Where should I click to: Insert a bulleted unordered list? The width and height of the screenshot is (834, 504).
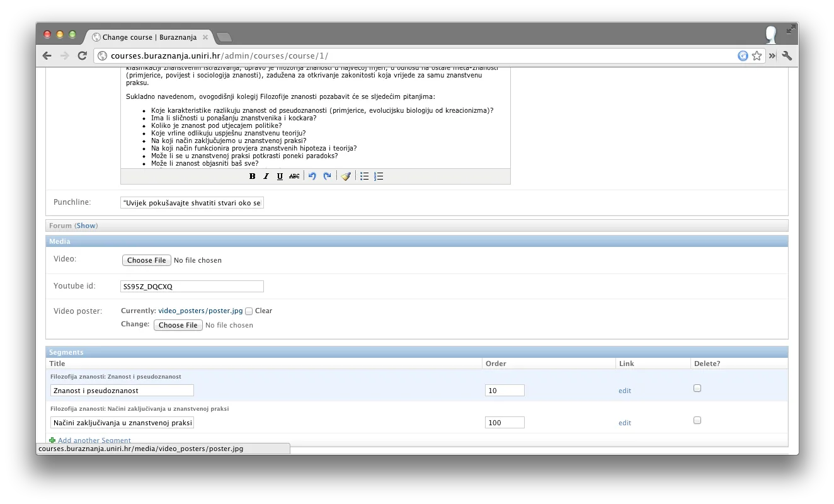coord(364,176)
